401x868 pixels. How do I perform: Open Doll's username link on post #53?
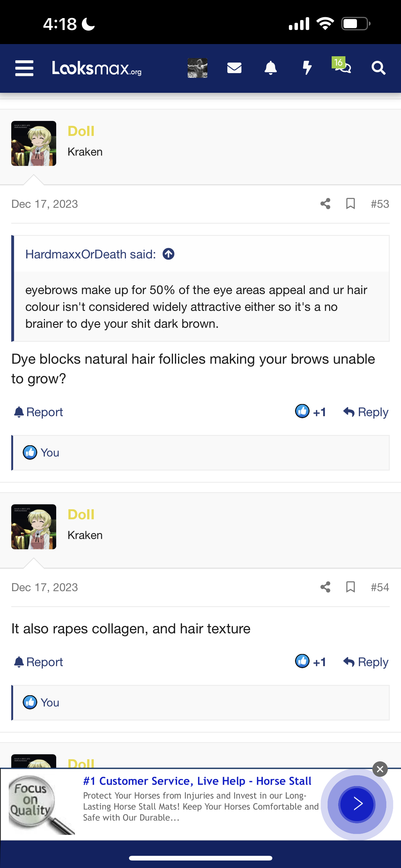81,131
